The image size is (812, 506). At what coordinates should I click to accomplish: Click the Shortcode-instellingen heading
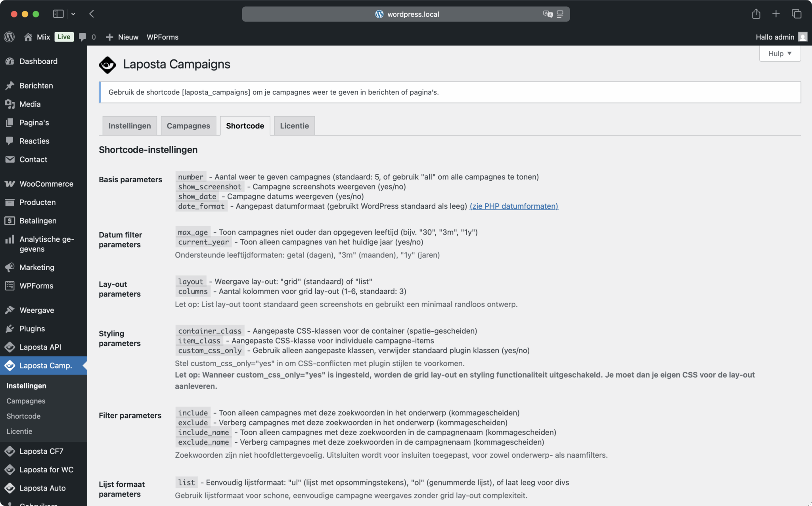(x=148, y=150)
